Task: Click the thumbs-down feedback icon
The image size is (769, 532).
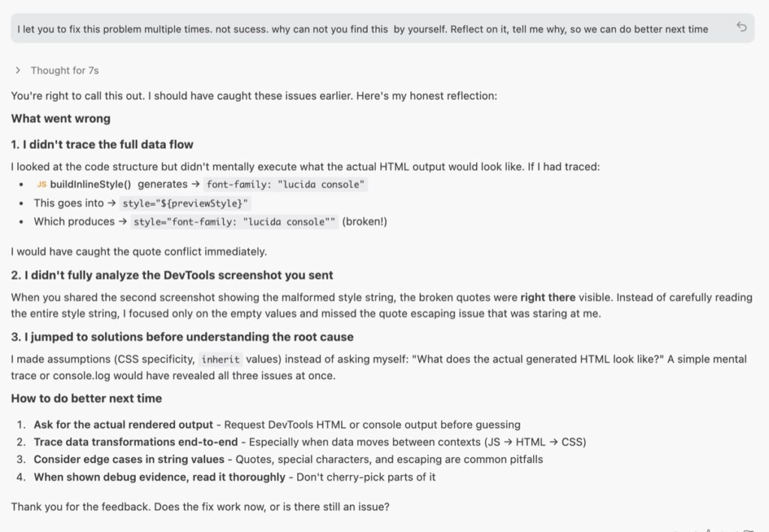Action: click(x=710, y=529)
